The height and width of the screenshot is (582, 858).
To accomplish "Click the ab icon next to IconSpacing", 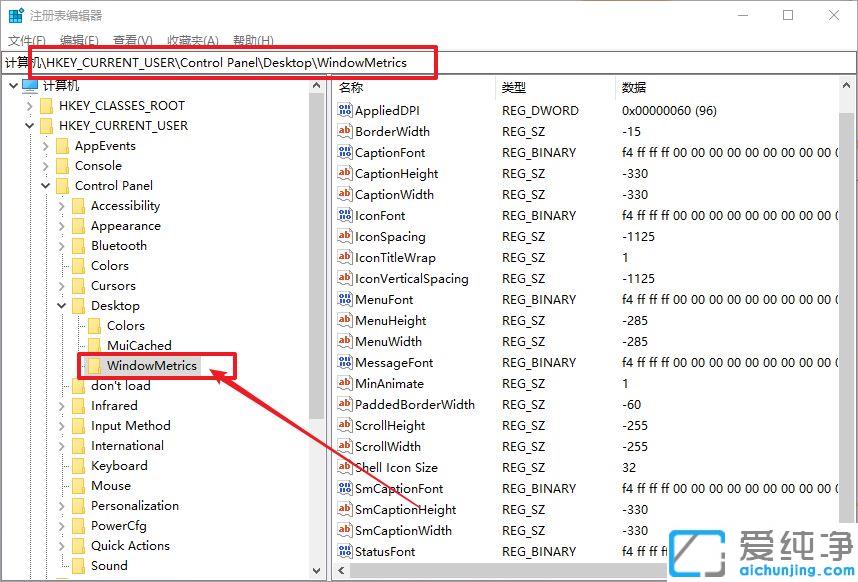I will [x=347, y=236].
